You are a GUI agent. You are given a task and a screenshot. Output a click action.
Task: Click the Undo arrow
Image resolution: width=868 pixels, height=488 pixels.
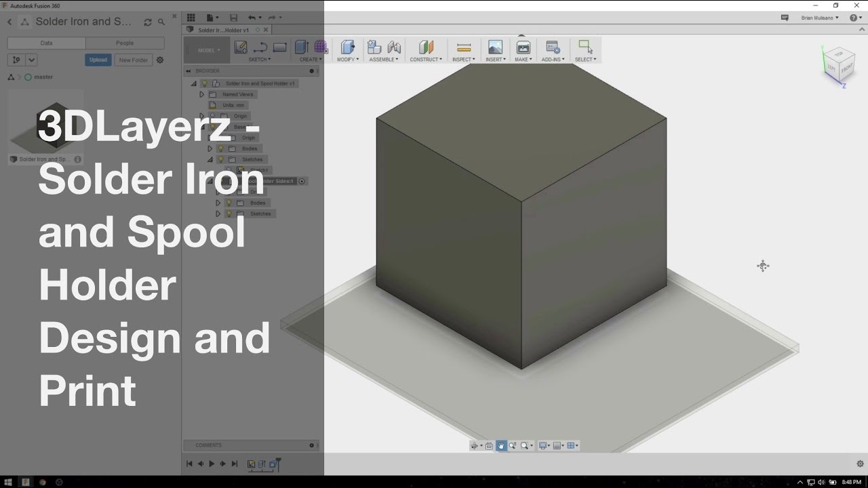pyautogui.click(x=252, y=18)
